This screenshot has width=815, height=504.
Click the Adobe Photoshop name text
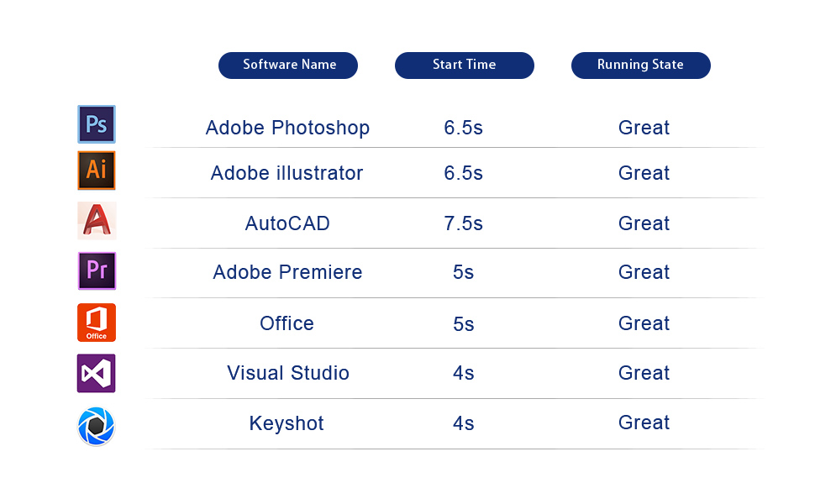[x=287, y=128]
